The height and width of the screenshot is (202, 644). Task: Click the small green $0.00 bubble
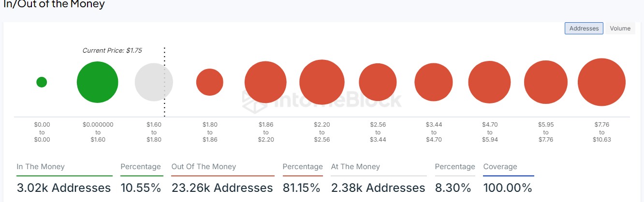[x=42, y=82]
